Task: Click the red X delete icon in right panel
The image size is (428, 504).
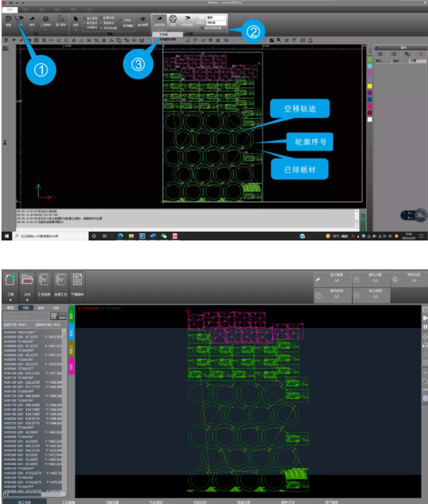Action: click(420, 54)
